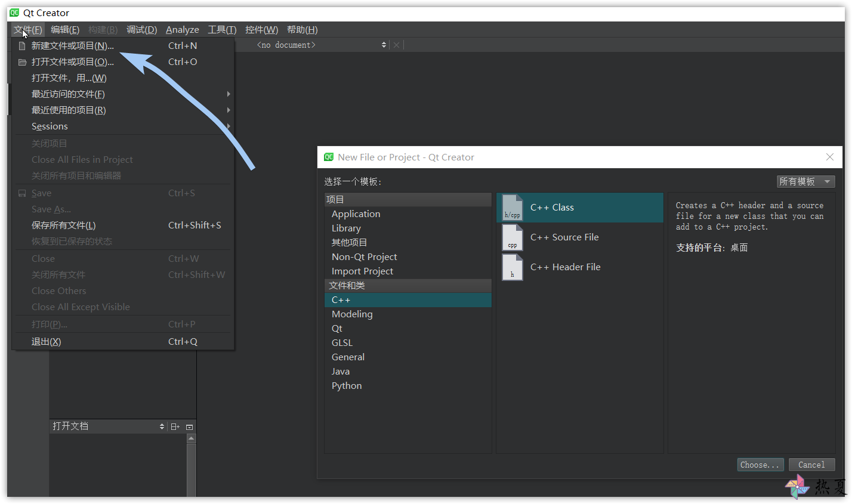The height and width of the screenshot is (504, 852).
Task: Click the floppy disk icon beside Save
Action: pos(22,193)
